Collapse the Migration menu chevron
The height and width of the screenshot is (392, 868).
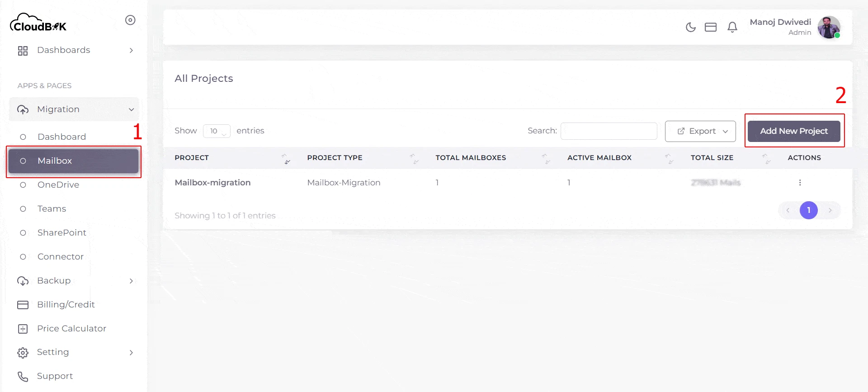(131, 109)
